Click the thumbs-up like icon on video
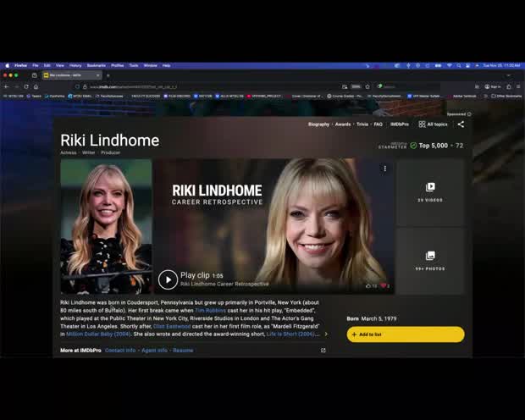This screenshot has height=420, width=525. [368, 286]
